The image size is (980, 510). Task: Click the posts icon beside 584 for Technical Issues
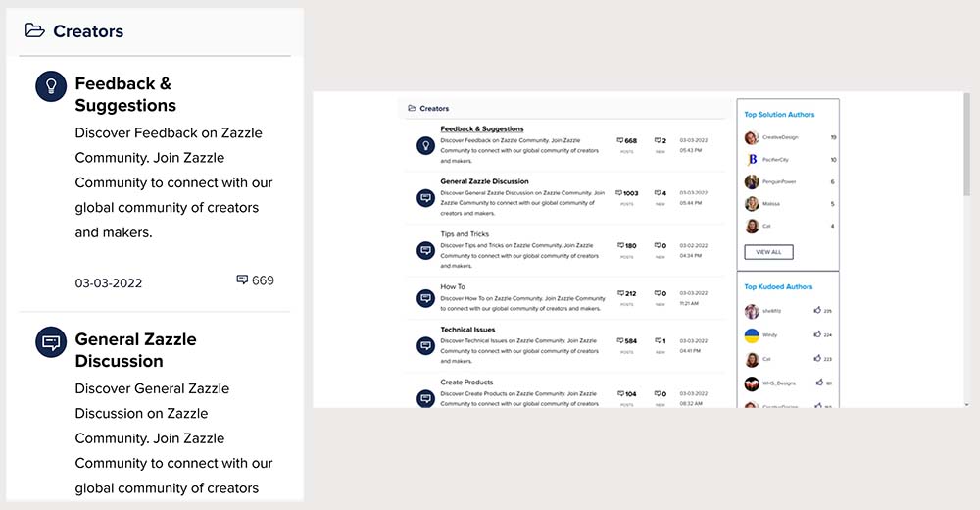[x=620, y=341]
